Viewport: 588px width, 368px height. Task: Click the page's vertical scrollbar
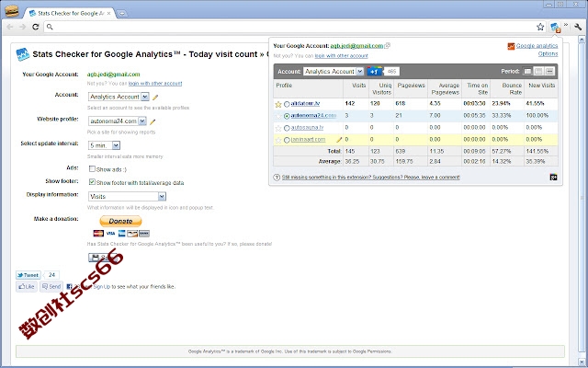pos(582,199)
